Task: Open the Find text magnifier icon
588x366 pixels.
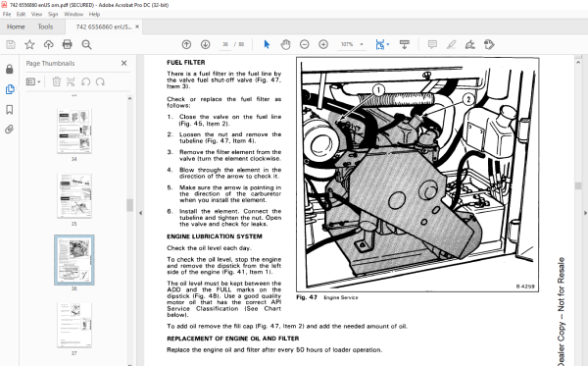Action: [x=86, y=45]
